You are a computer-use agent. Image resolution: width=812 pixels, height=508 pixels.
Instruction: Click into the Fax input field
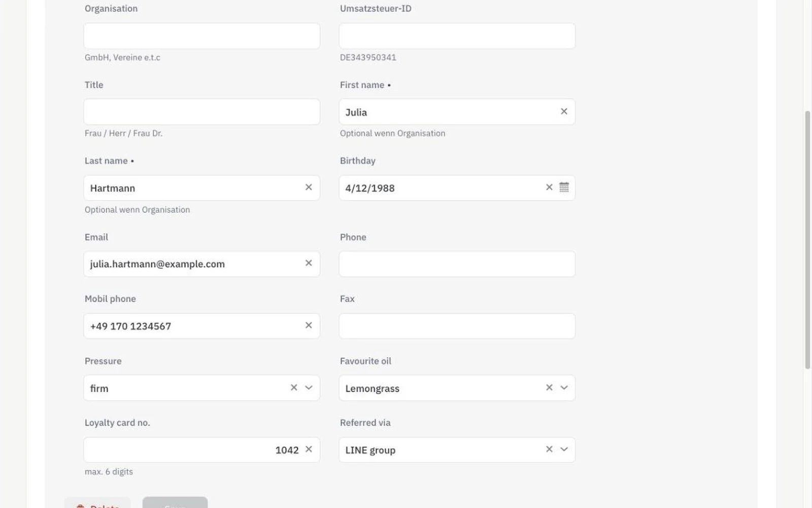457,326
